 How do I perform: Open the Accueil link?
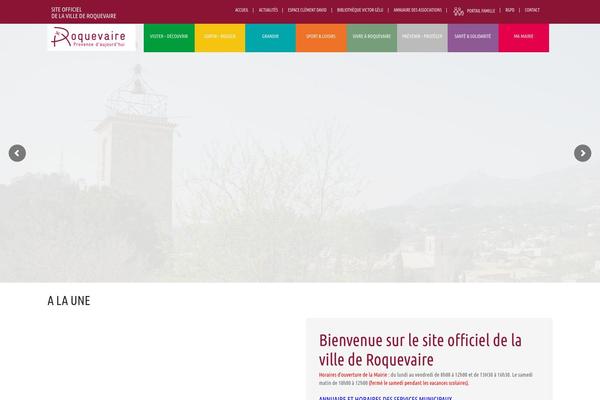[241, 10]
